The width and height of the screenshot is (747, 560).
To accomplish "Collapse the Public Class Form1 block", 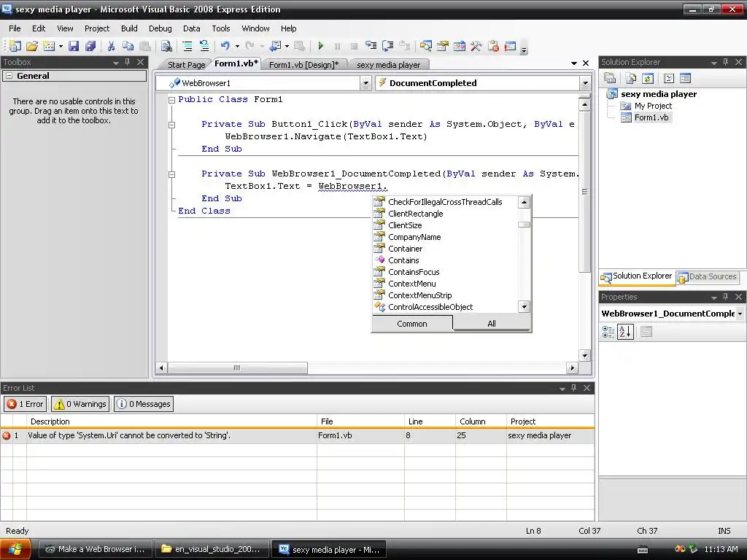I will (x=171, y=100).
